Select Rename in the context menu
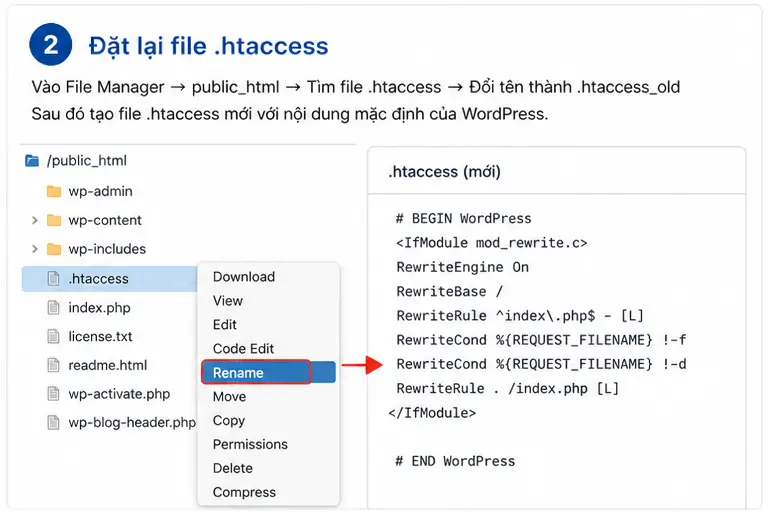The width and height of the screenshot is (768, 512). coord(268,372)
